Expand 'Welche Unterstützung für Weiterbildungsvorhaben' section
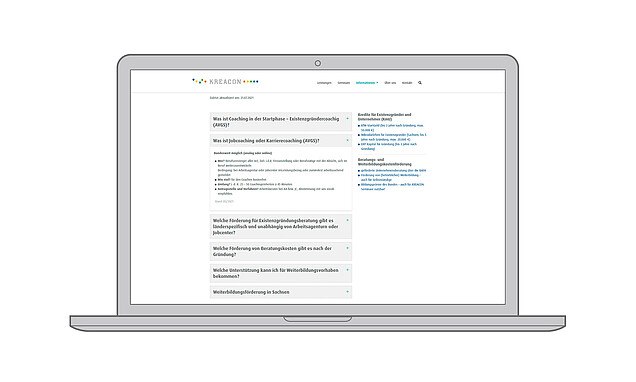The image size is (636, 382). coord(281,273)
